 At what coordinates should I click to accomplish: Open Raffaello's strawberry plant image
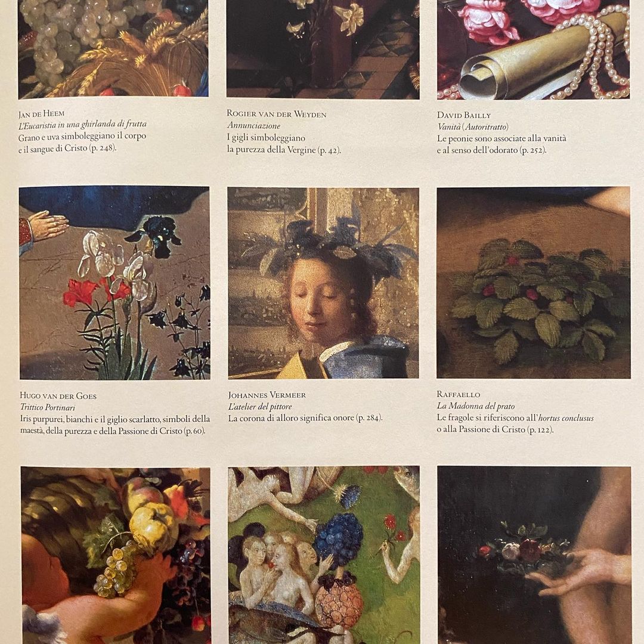point(534,282)
